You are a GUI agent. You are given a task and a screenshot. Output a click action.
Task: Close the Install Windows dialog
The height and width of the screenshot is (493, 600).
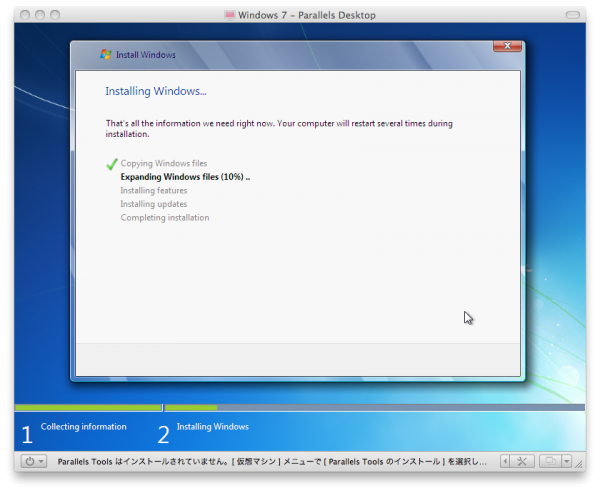pos(507,46)
